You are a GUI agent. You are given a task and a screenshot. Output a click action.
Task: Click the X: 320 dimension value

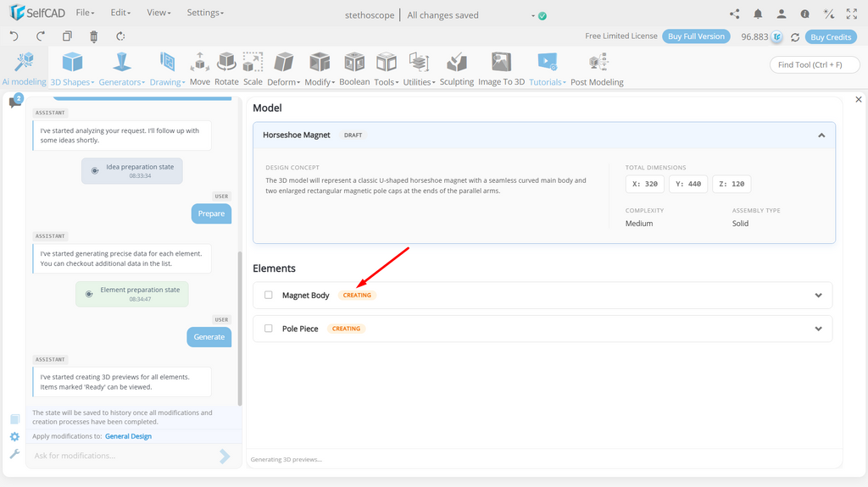[645, 185]
